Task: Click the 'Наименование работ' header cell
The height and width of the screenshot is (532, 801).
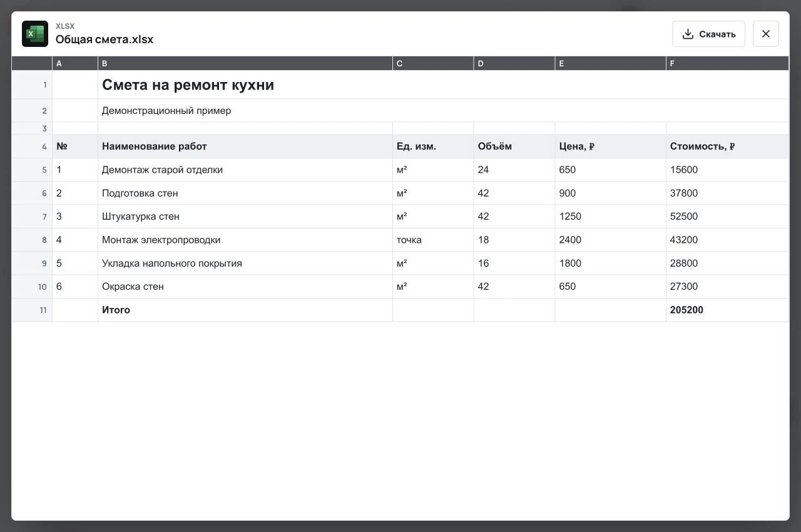Action: coord(245,146)
